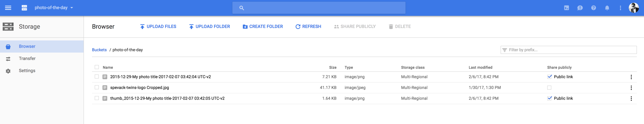Screen dimensions: 644x124
Task: Enable public sharing for spevack-twins-logo Cropped.jpg
Action: pos(549,88)
